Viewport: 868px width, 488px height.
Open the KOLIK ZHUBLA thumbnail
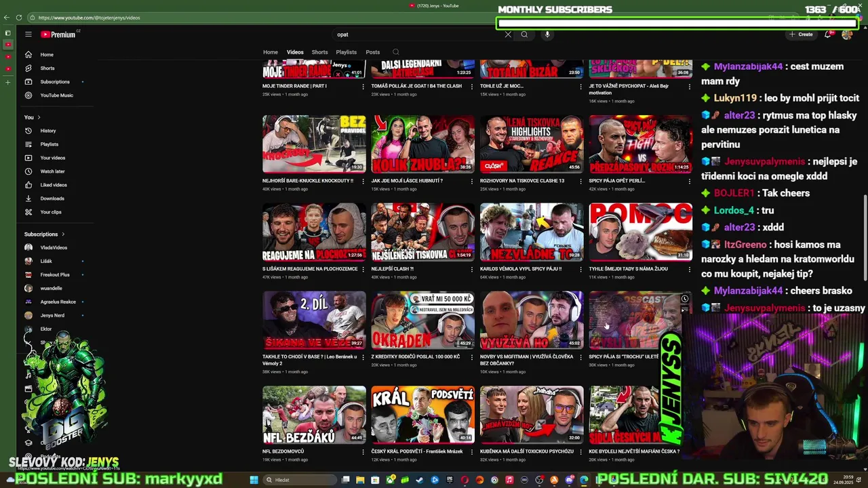(423, 144)
